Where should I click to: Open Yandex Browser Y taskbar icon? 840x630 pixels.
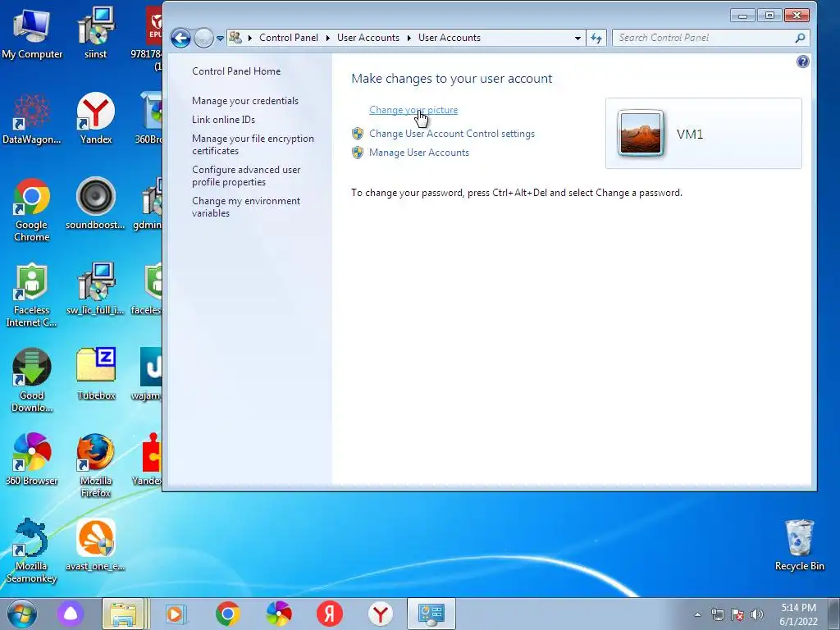click(381, 614)
